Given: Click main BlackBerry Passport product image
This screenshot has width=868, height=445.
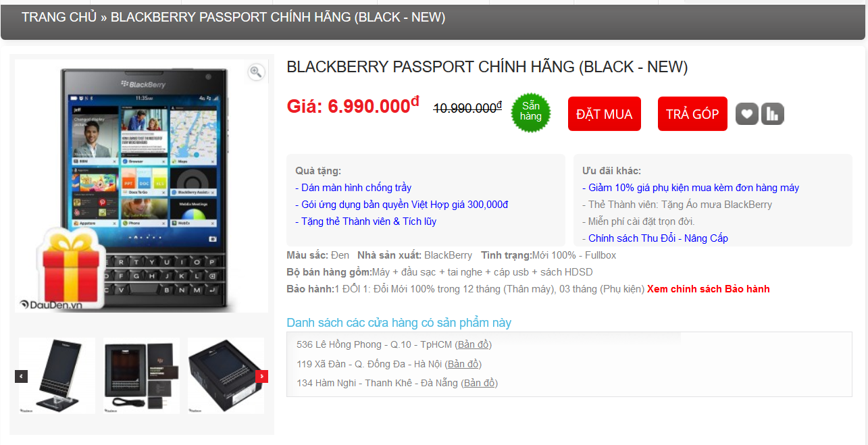Looking at the screenshot, I should coord(141,186).
